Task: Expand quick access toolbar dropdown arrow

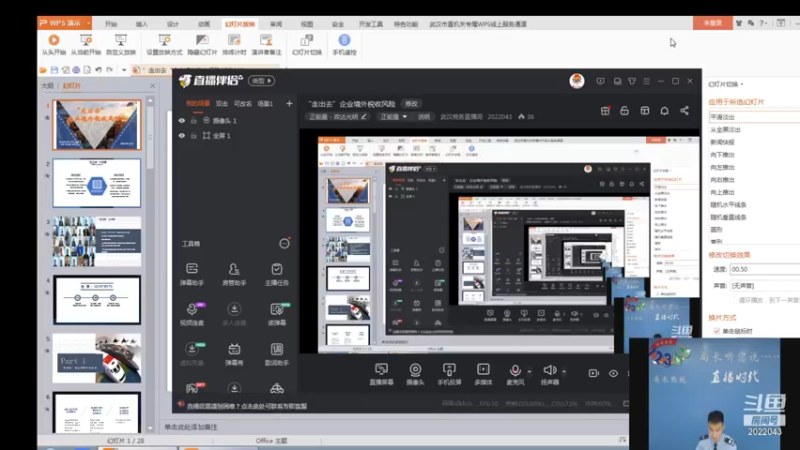Action: 124,70
